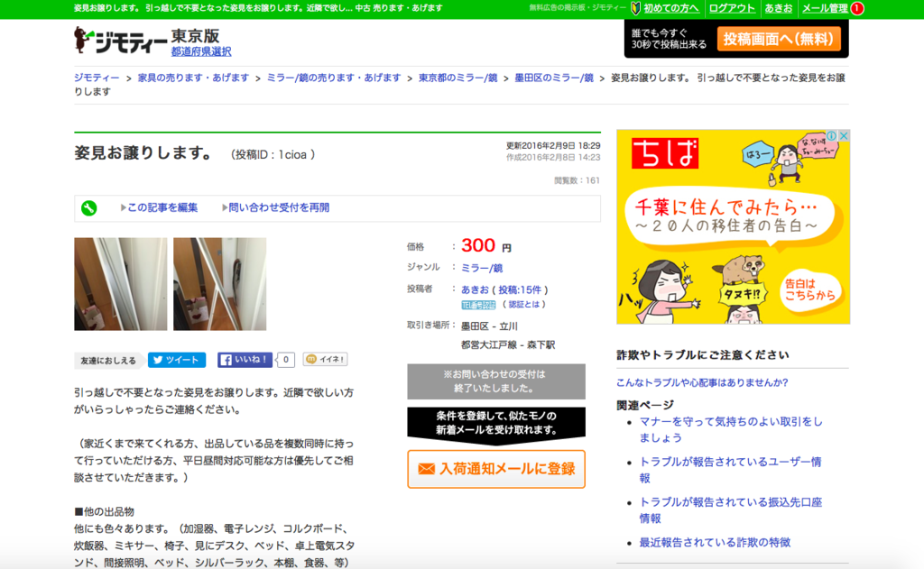924x569 pixels.
Task: Click 投稿画面へ(無料) orange button
Action: point(779,39)
